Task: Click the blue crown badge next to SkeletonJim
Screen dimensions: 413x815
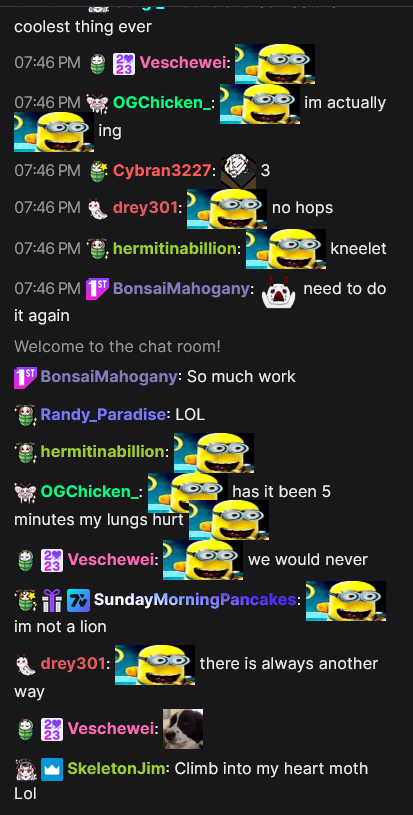Action: point(52,769)
